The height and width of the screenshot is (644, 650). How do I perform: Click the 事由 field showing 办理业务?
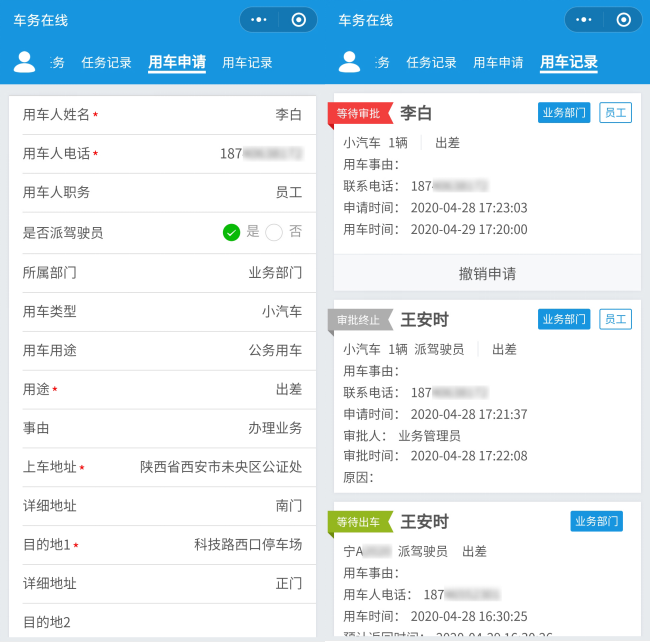275,428
